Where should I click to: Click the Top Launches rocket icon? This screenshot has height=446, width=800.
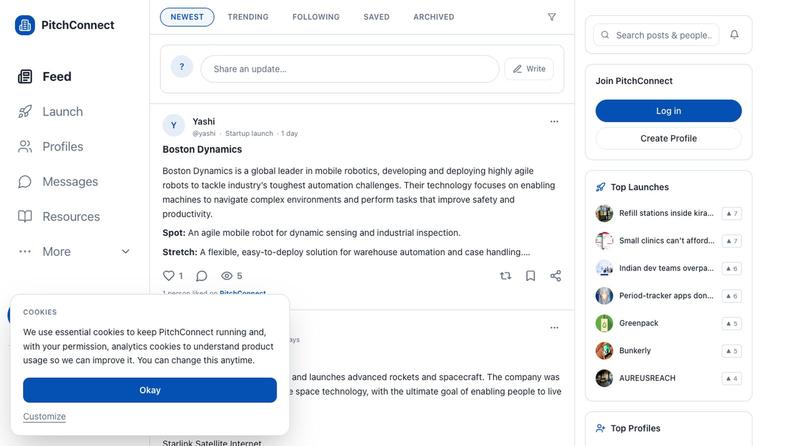pos(601,187)
